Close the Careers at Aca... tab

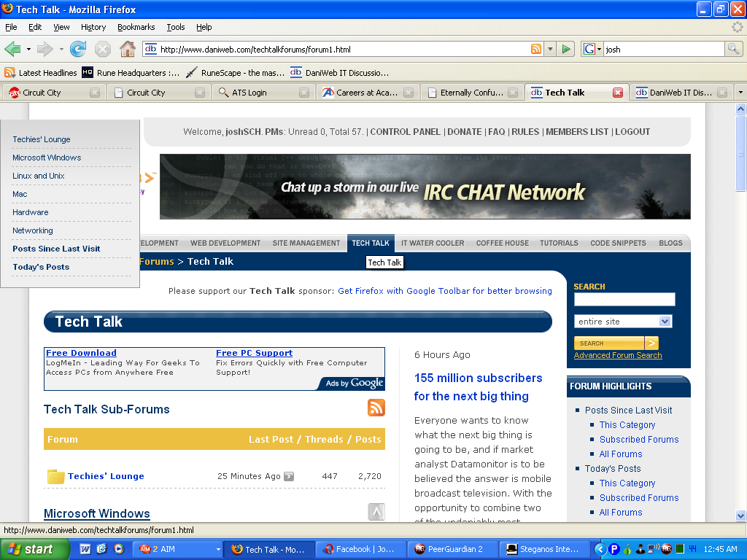(409, 93)
